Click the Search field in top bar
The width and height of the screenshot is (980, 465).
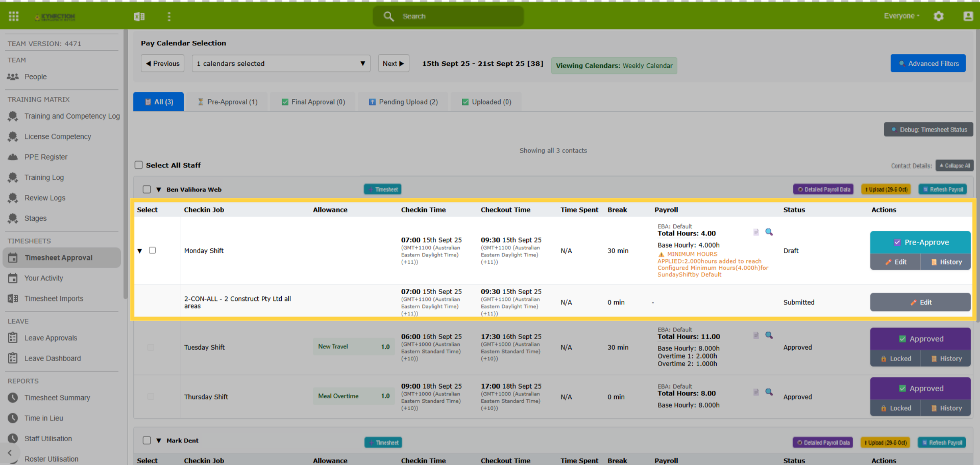448,16
